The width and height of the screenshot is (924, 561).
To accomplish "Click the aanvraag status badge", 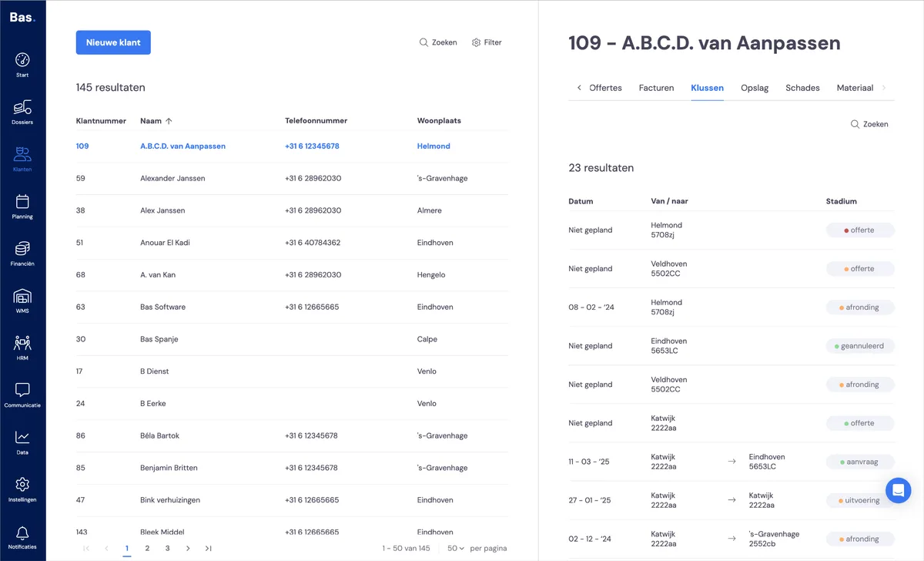I will (860, 462).
